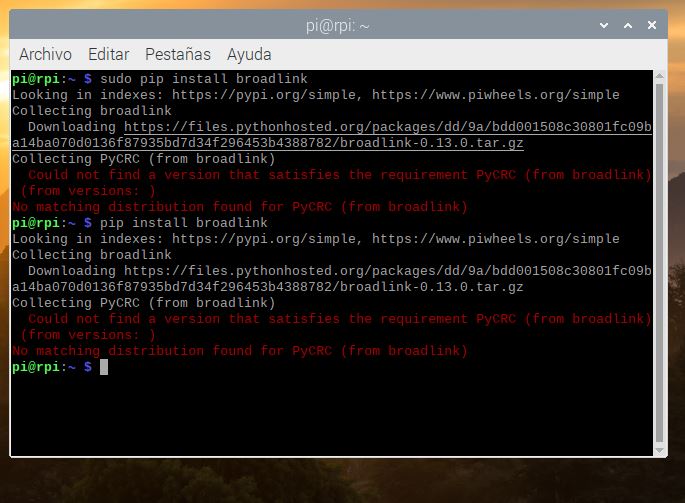
Task: Click the window title 'pi@rpi: ~'
Action: pyautogui.click(x=338, y=26)
